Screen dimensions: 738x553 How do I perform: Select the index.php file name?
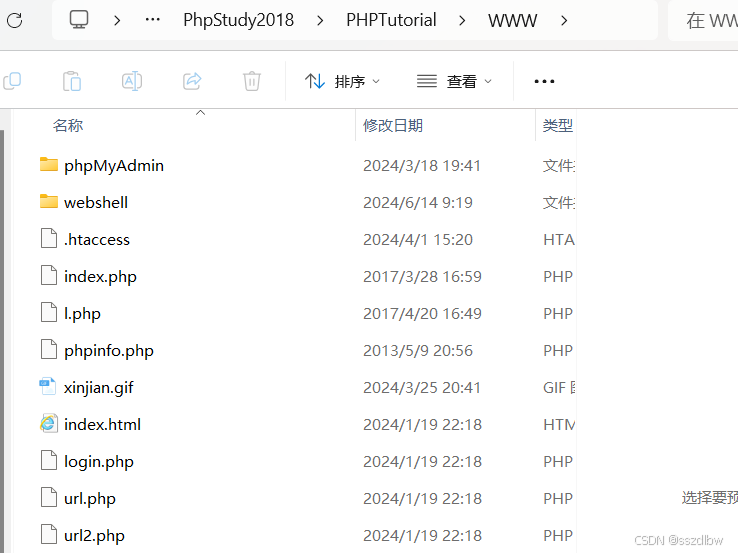point(100,277)
